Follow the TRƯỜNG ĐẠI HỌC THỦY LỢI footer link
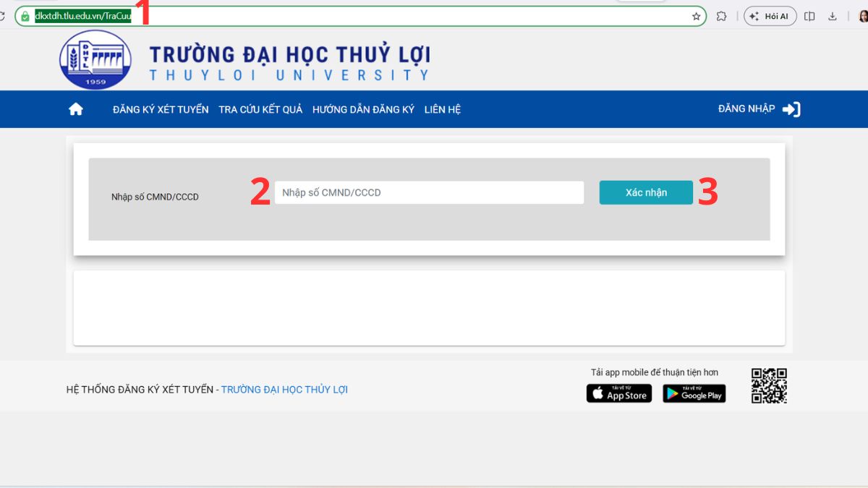Screen dimensions: 868x488 tap(284, 390)
